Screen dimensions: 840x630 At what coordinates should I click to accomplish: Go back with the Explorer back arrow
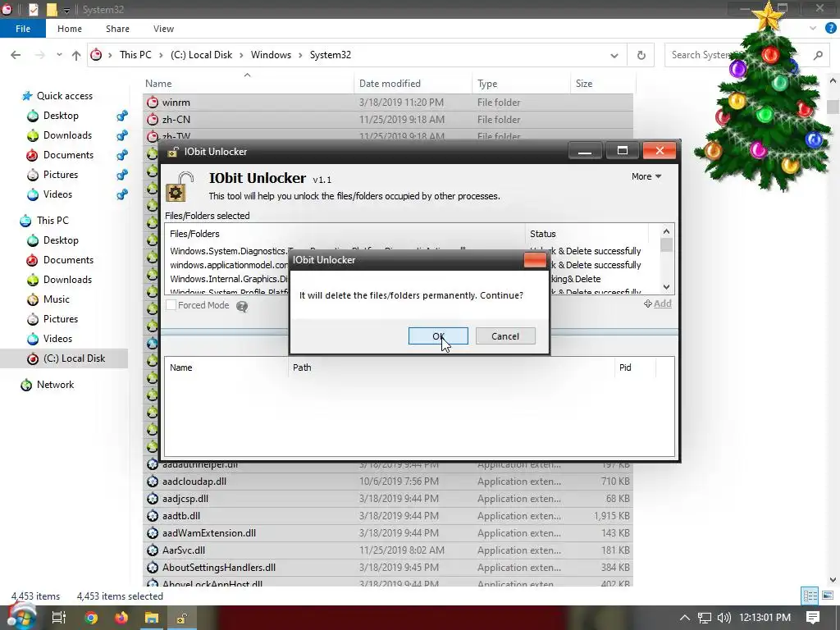16,55
